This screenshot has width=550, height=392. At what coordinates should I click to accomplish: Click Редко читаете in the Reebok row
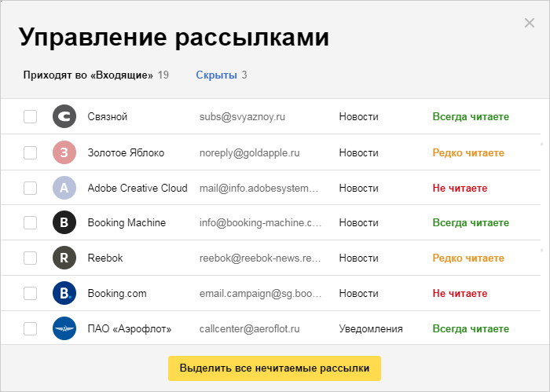(x=468, y=258)
